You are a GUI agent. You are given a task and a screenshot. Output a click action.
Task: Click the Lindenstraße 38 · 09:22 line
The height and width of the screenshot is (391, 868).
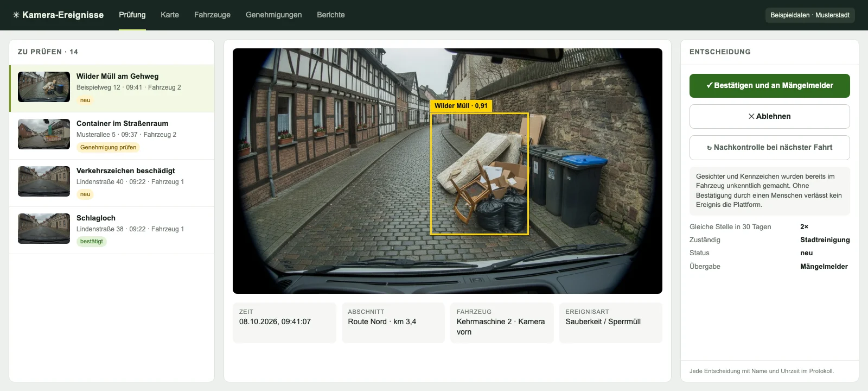point(130,229)
